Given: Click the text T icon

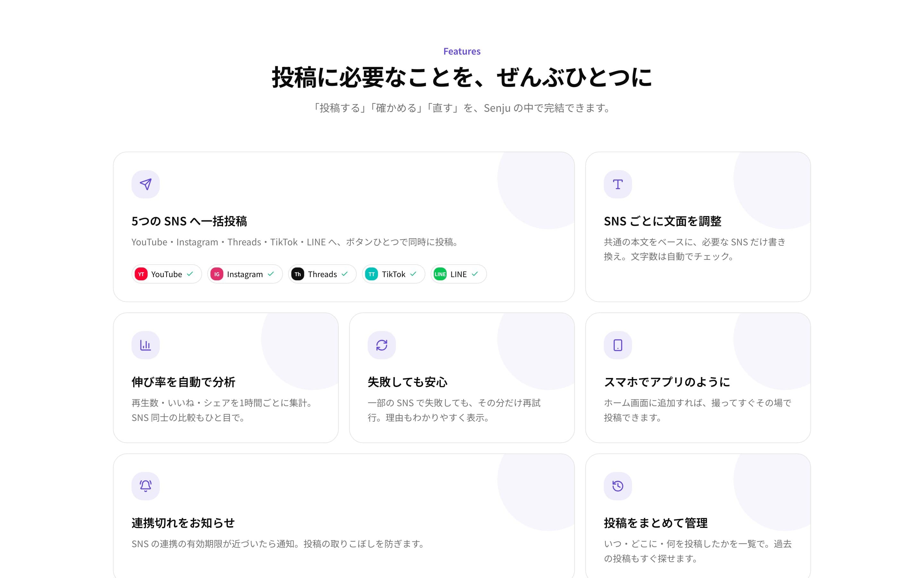Looking at the screenshot, I should click(x=617, y=184).
